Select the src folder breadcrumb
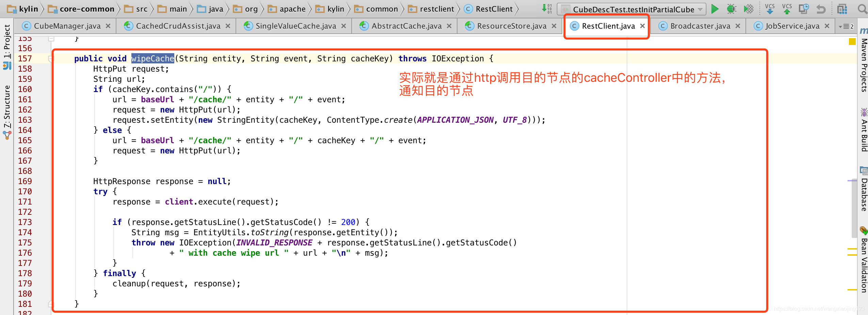This screenshot has width=868, height=315. tap(135, 9)
